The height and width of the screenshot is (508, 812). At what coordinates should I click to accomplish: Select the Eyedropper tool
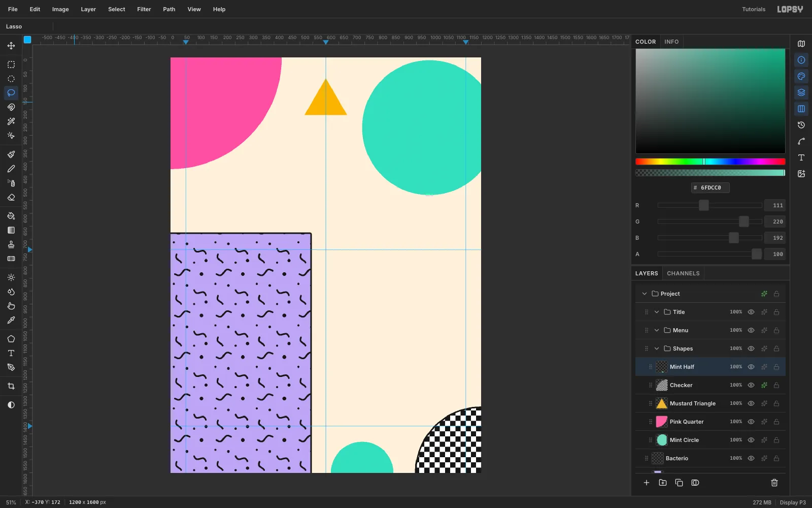tap(11, 320)
